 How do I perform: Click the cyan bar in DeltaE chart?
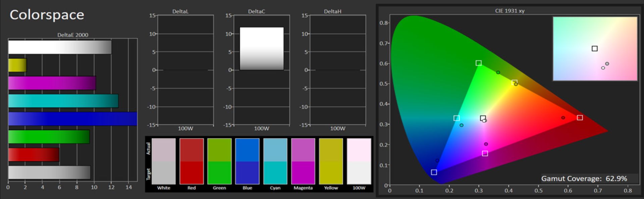[63, 101]
